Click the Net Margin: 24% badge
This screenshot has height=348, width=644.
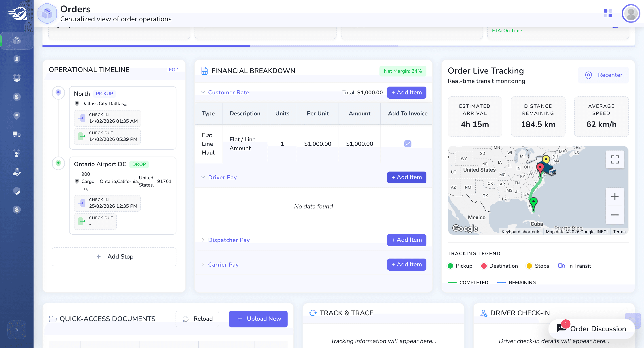click(x=403, y=71)
